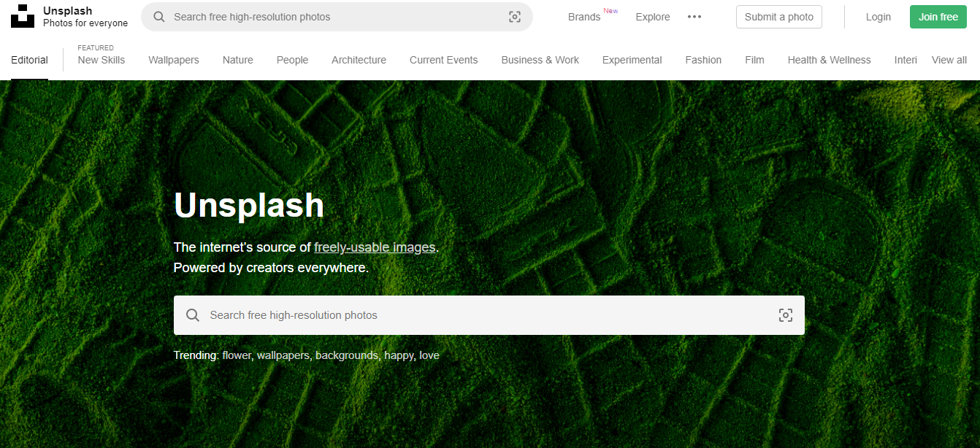Open Business & Work topic
The image size is (980, 448).
540,60
